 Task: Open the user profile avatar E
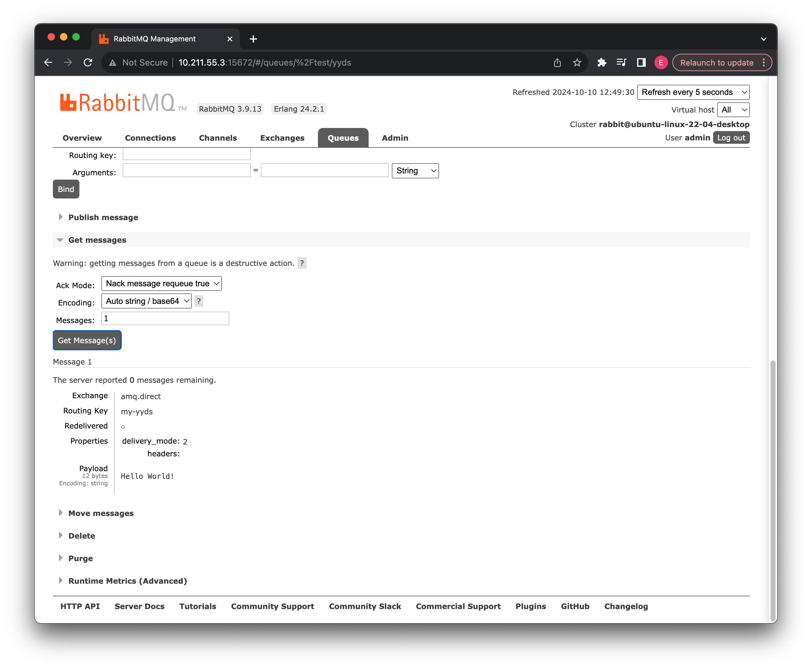tap(661, 62)
